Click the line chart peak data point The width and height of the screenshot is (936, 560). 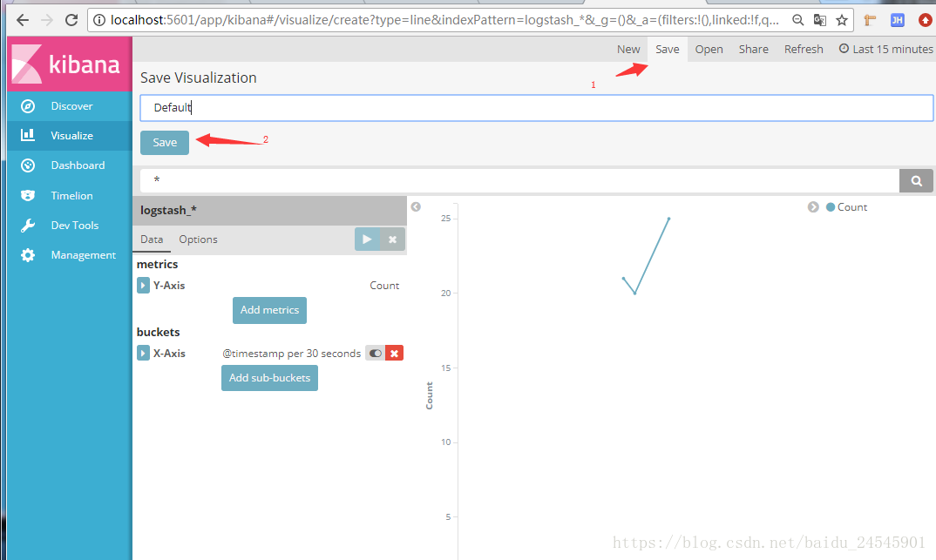(668, 219)
